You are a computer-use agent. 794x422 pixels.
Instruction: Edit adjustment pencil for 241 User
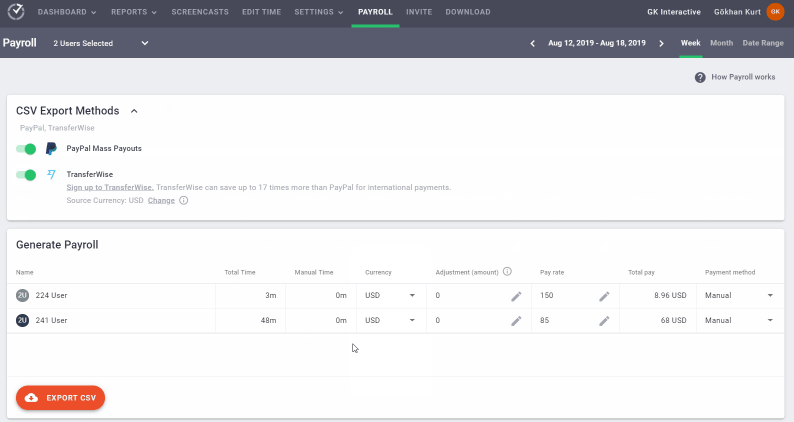click(x=516, y=321)
